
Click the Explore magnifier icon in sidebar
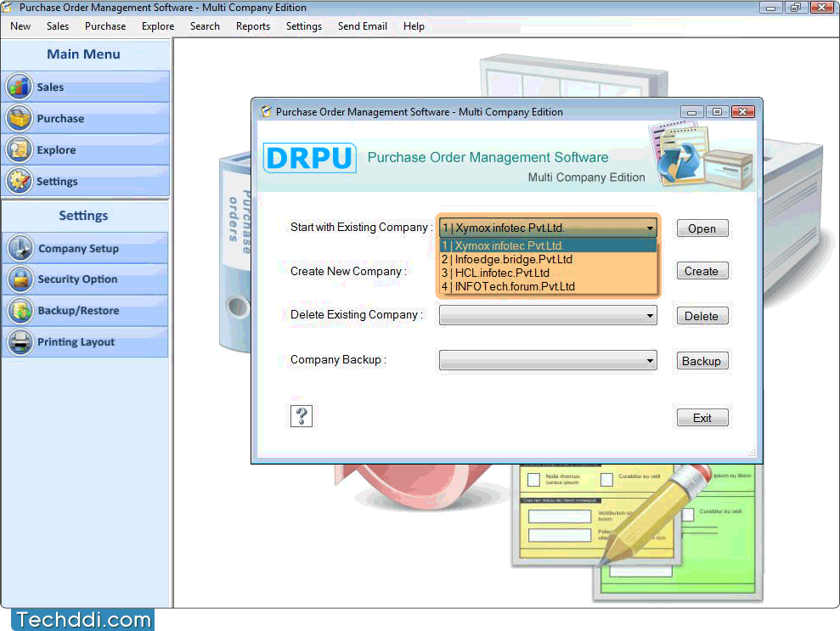point(20,149)
